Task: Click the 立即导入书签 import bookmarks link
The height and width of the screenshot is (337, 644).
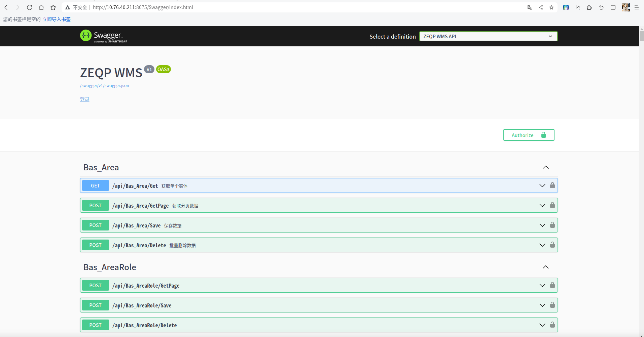Action: point(57,19)
